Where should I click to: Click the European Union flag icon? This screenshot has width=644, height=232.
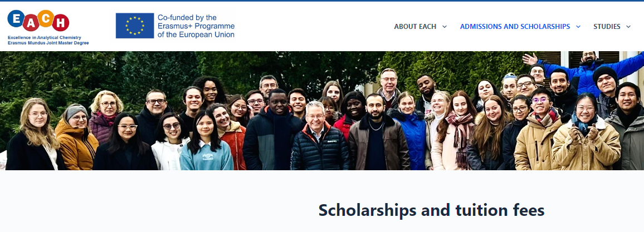tap(134, 26)
